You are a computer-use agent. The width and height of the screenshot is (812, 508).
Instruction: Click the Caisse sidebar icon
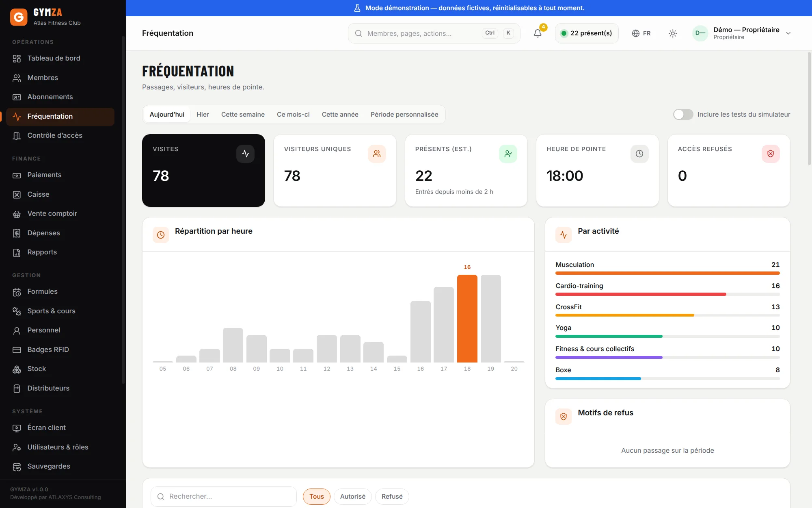point(17,195)
